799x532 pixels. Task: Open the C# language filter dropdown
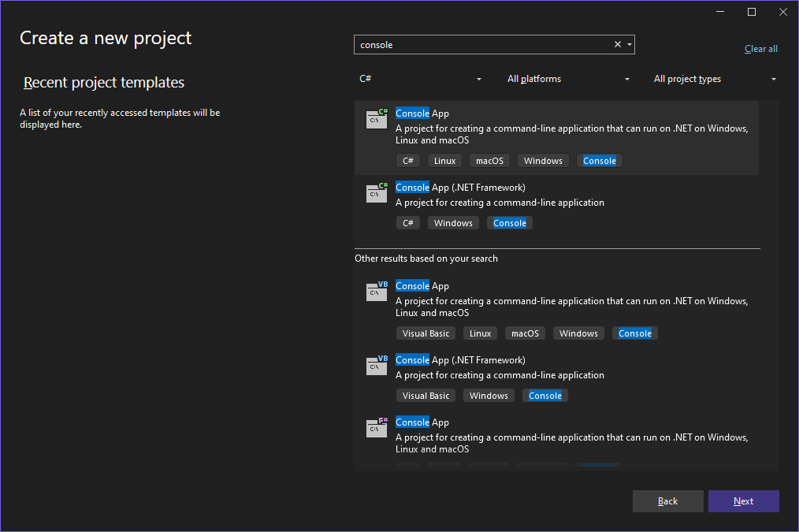[x=421, y=79]
